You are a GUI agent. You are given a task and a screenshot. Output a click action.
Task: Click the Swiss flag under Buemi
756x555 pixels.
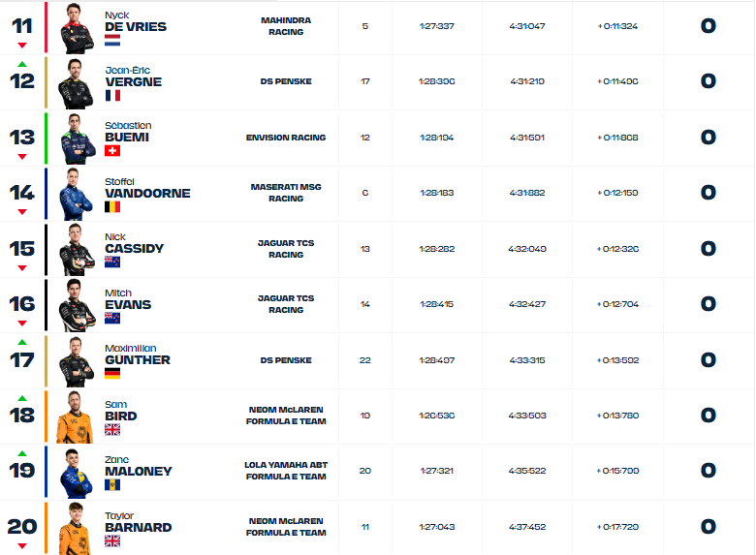coord(112,151)
